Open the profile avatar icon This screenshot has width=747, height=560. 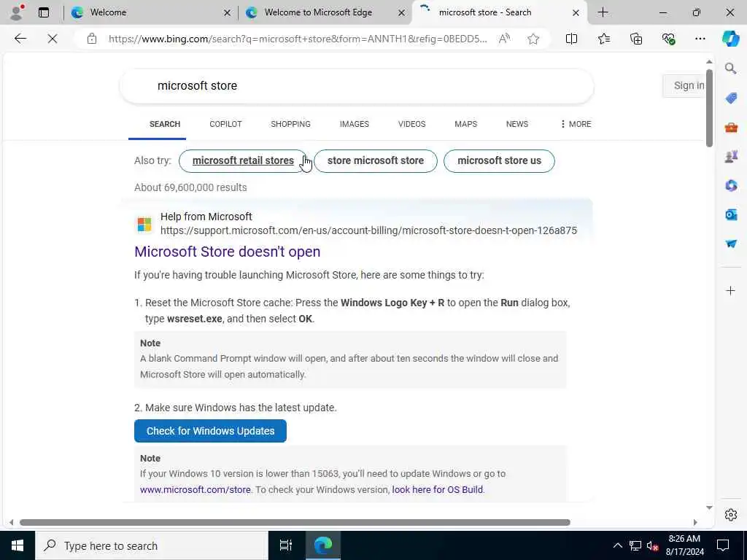(16, 12)
